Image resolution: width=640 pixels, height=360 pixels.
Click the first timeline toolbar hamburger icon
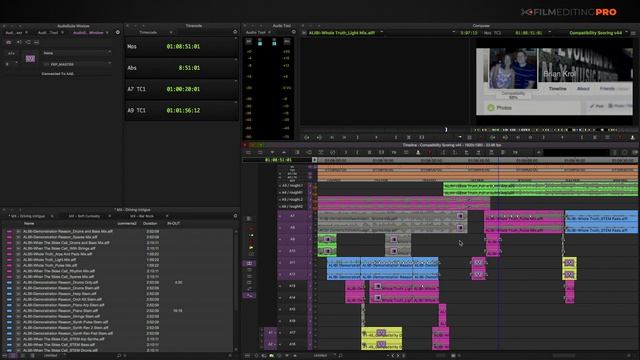(248, 152)
